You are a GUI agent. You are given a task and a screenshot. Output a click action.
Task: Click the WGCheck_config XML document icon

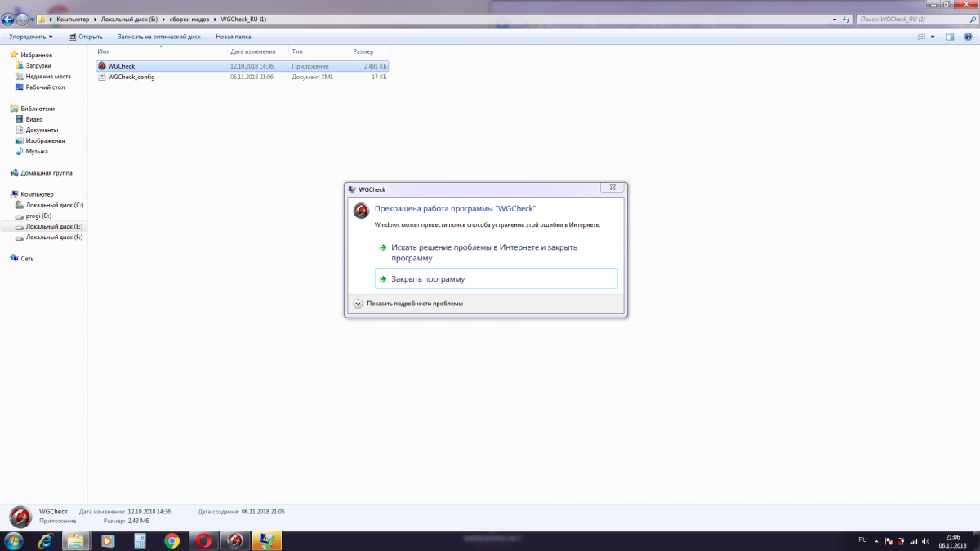point(102,77)
